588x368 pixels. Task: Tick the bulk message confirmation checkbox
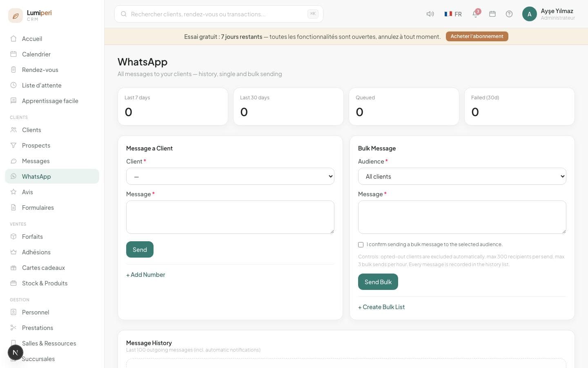click(x=361, y=245)
